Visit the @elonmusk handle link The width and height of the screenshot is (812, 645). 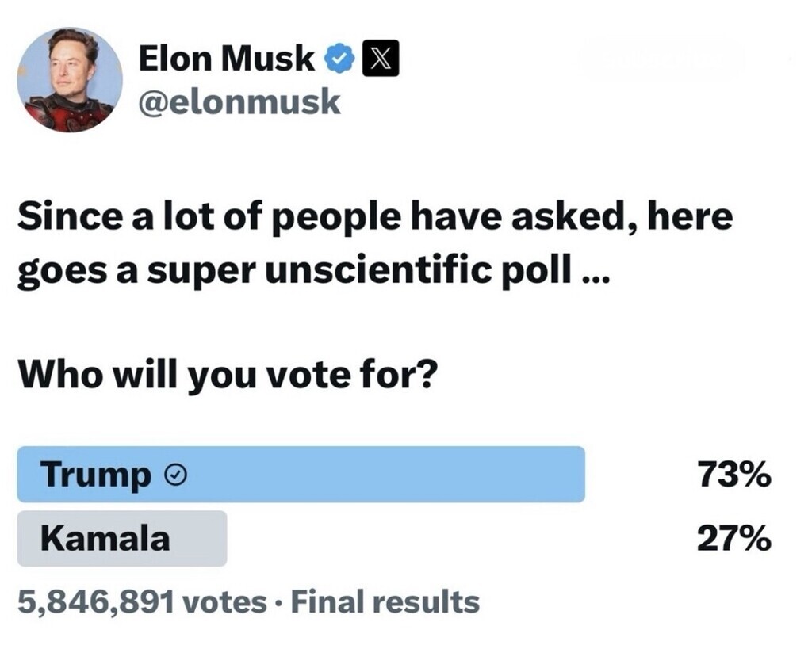point(239,102)
